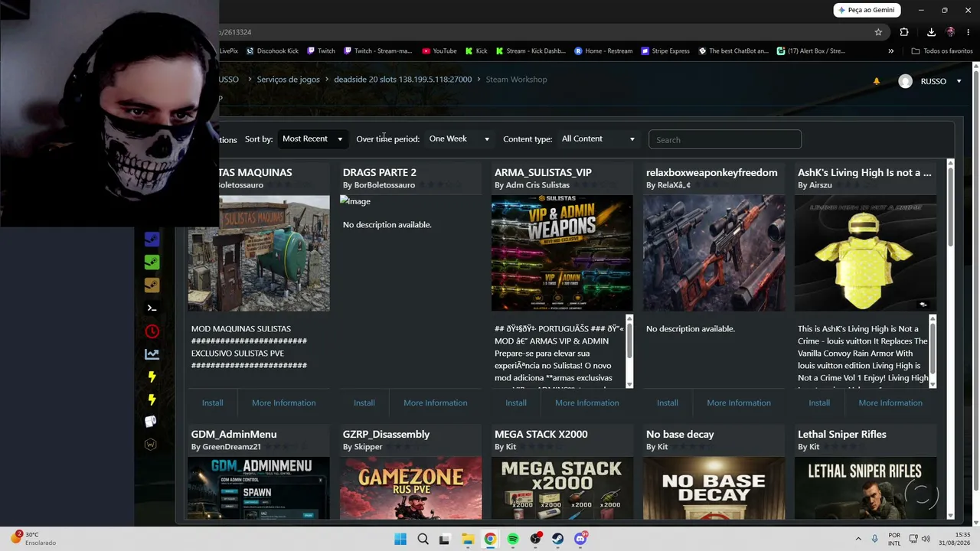The image size is (980, 551).
Task: Expand the RUSSO account menu arrow
Action: [x=959, y=81]
